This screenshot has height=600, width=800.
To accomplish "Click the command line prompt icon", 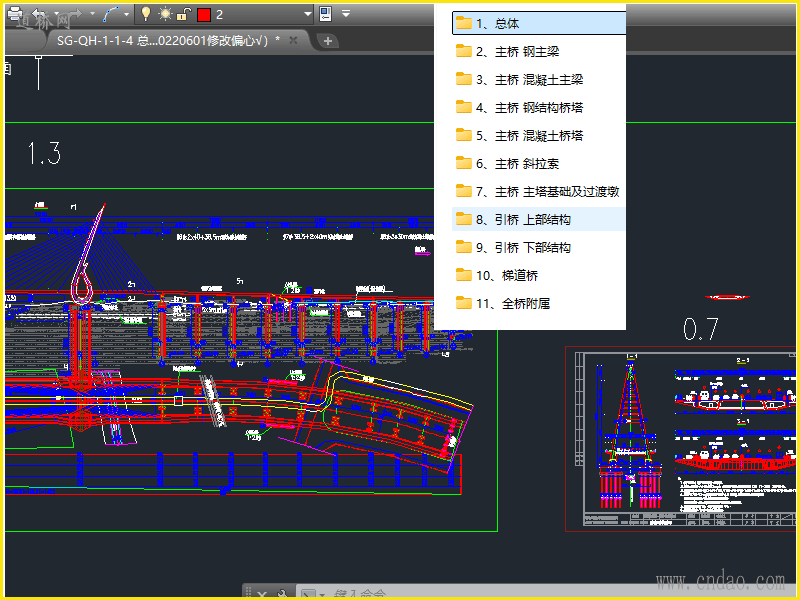I will pyautogui.click(x=308, y=594).
